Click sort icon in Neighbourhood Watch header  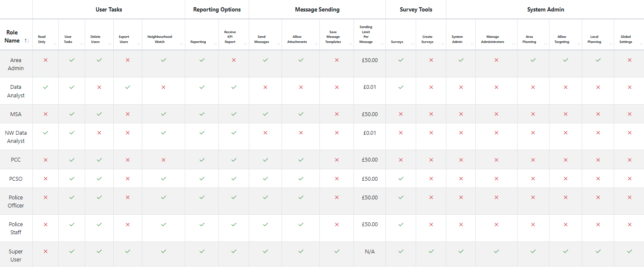point(181,44)
